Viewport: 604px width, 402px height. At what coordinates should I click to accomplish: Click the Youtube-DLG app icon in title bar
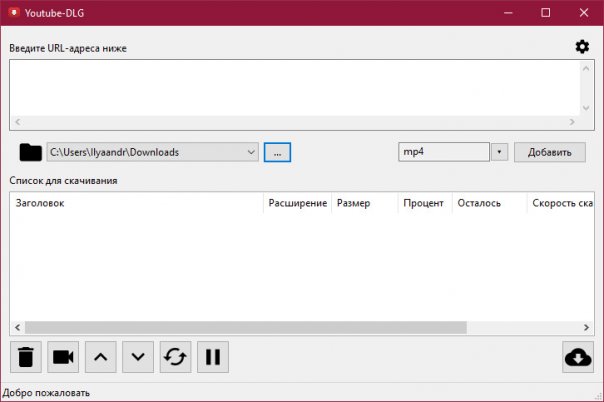[x=14, y=13]
